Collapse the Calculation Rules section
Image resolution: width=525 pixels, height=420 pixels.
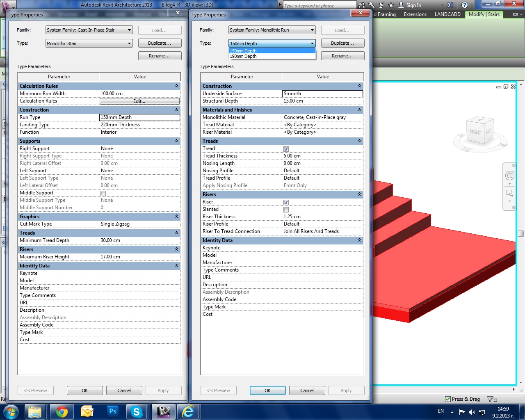tap(176, 86)
